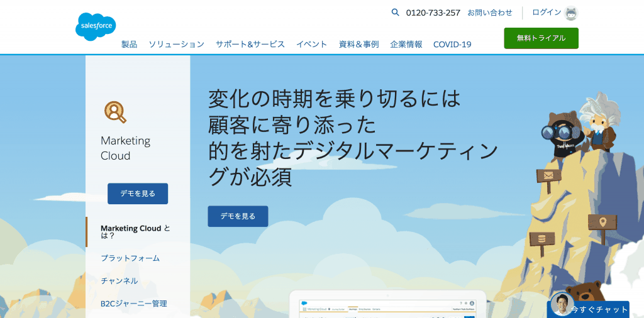Click the product screenshot thumbnail on the tablet
Screen dimensions: 644x318
[387, 309]
